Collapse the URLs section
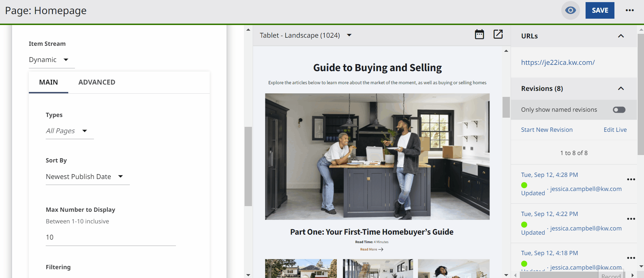644x278 pixels. pyautogui.click(x=621, y=36)
